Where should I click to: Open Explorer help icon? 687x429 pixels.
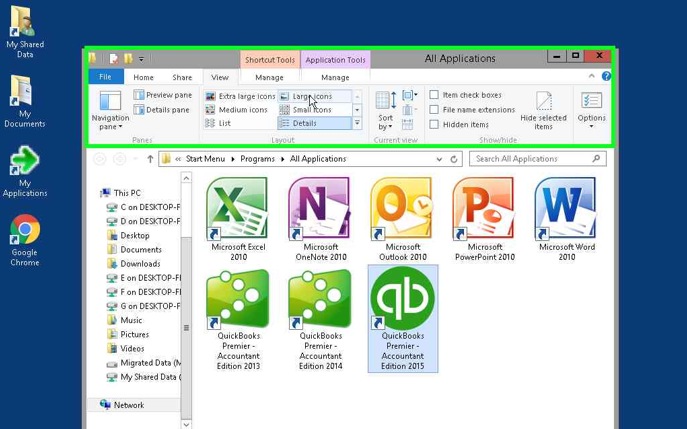[606, 76]
